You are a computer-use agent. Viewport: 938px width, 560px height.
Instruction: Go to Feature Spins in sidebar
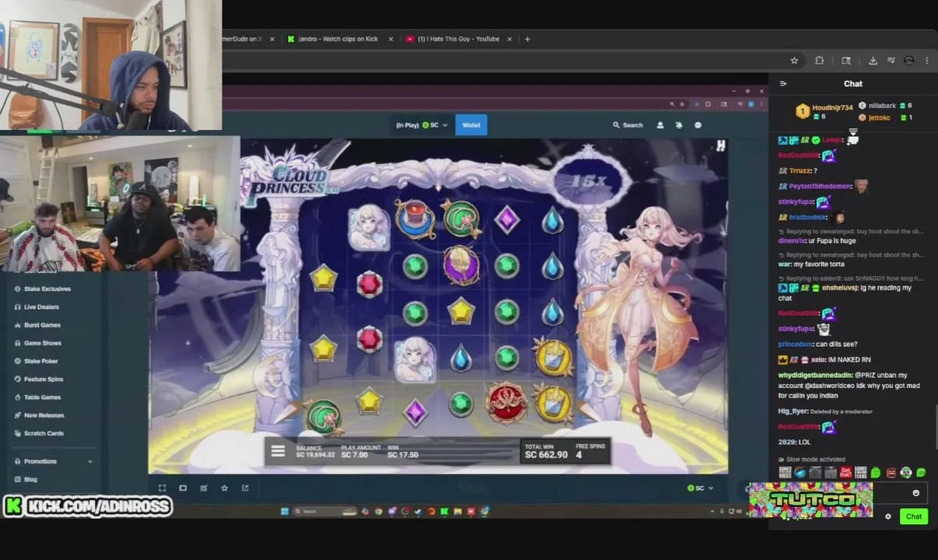(44, 379)
